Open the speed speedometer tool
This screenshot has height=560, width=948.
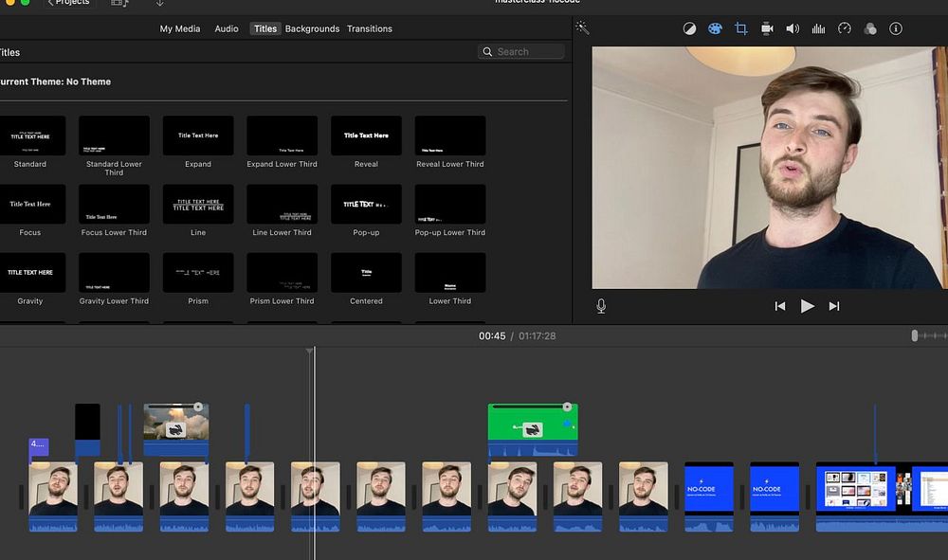(x=845, y=28)
